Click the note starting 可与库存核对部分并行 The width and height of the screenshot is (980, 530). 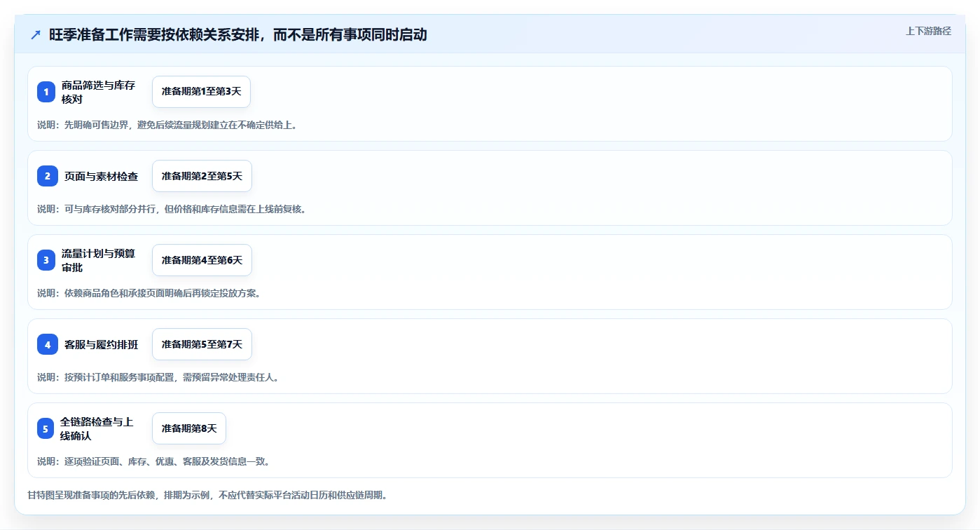point(172,209)
